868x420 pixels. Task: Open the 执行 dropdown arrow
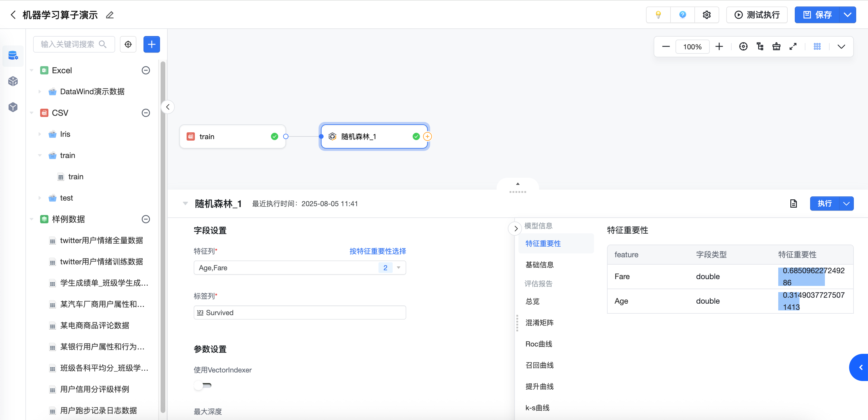(x=846, y=204)
